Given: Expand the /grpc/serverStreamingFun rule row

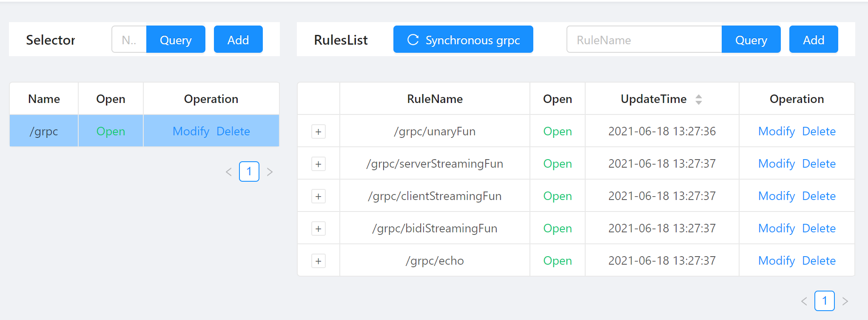Looking at the screenshot, I should tap(318, 164).
